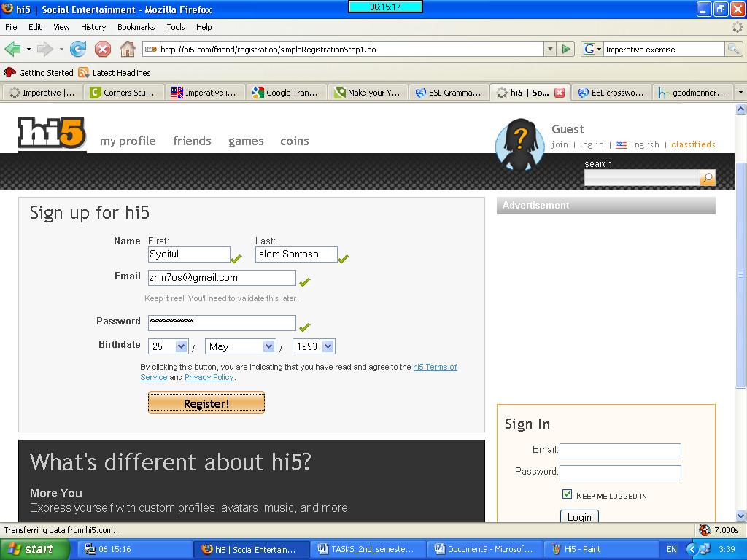Click the log in link under Guest
747x560 pixels.
coord(592,144)
